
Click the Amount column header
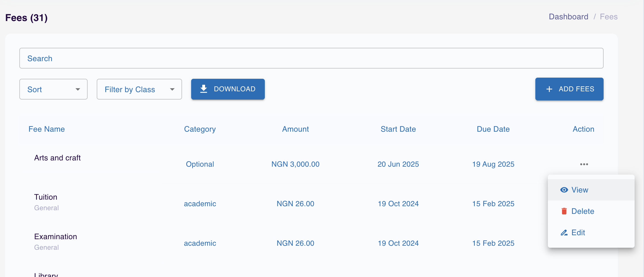click(x=295, y=129)
